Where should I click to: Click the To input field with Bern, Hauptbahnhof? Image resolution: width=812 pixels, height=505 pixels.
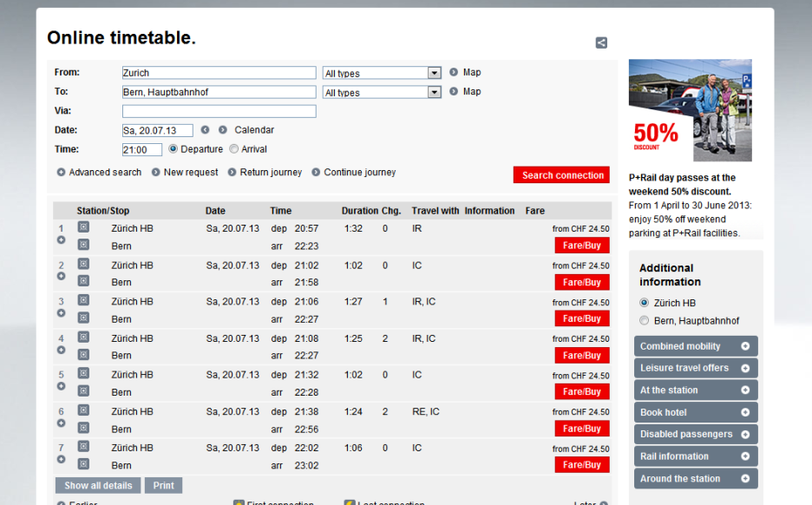pos(219,92)
